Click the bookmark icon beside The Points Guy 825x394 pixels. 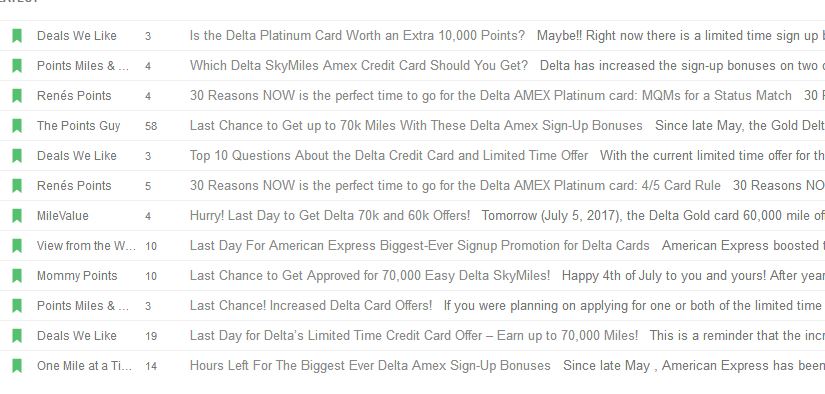pos(17,126)
